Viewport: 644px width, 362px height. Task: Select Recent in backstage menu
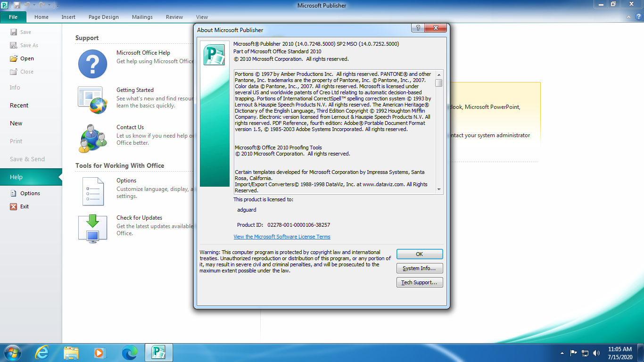click(x=31, y=105)
